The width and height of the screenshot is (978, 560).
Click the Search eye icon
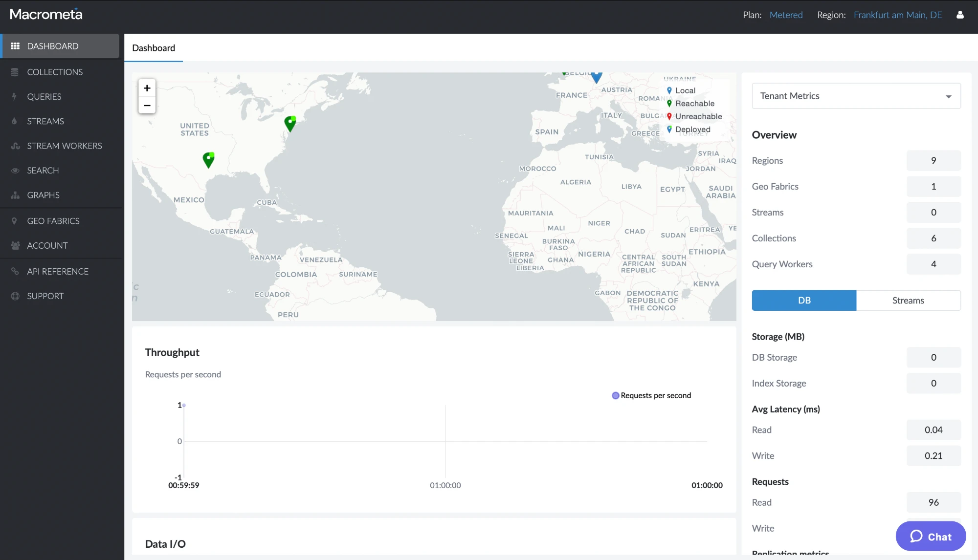pos(15,171)
